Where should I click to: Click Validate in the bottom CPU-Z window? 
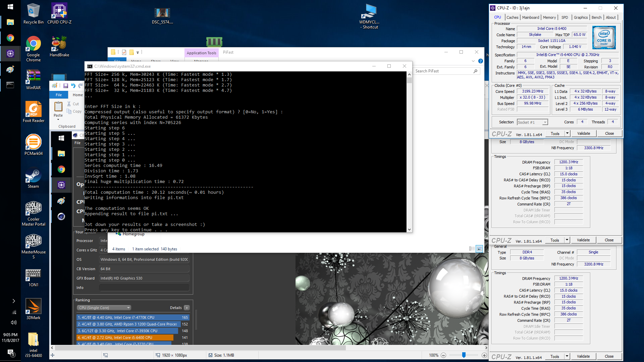583,356
